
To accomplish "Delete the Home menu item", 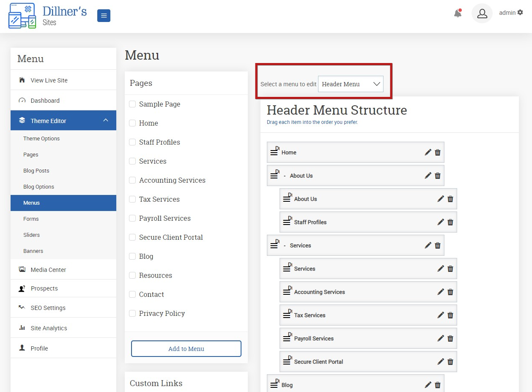I will [x=438, y=152].
